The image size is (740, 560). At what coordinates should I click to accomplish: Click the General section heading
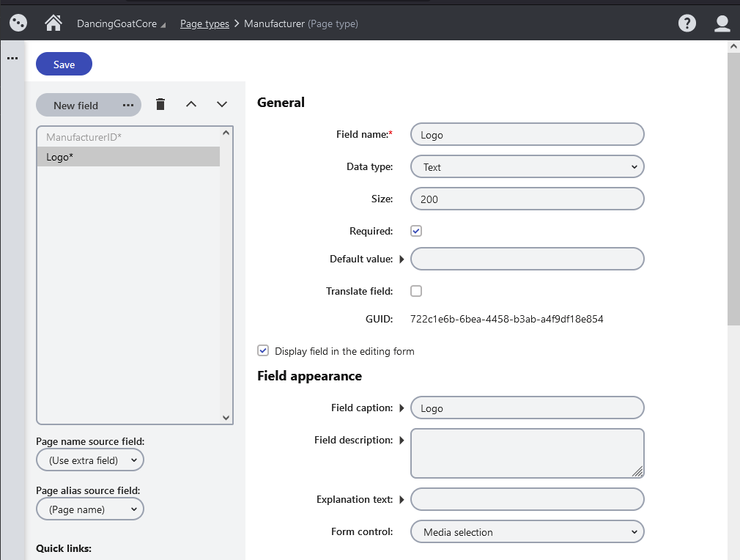[x=281, y=103]
